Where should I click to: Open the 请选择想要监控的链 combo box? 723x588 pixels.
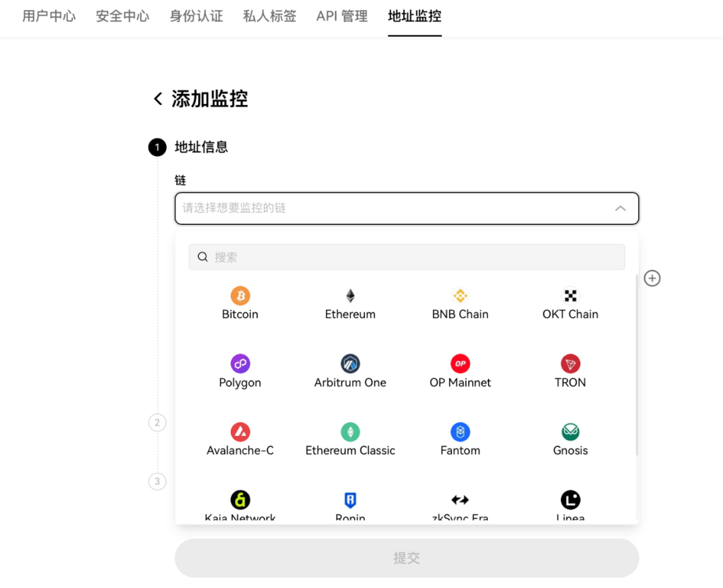407,208
